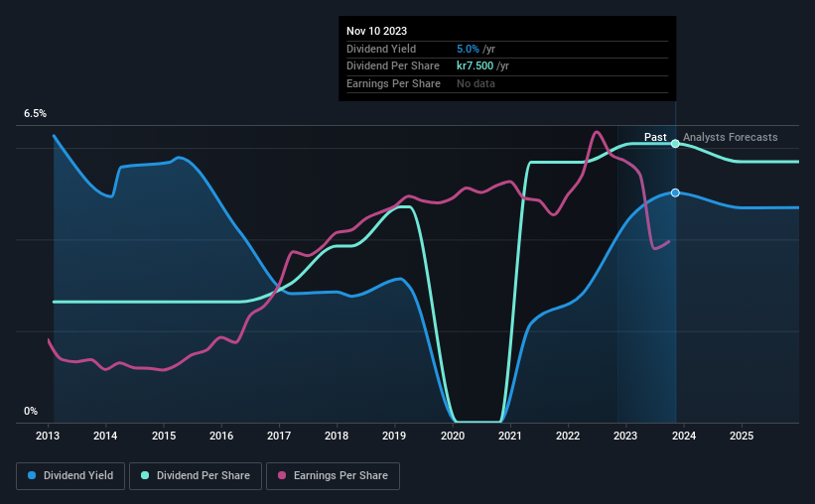The image size is (815, 504).
Task: Click the 2022 x-axis label
Action: pyautogui.click(x=568, y=436)
